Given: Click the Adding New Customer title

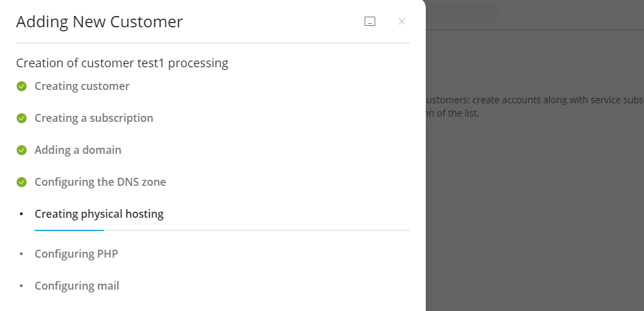Looking at the screenshot, I should [x=99, y=22].
